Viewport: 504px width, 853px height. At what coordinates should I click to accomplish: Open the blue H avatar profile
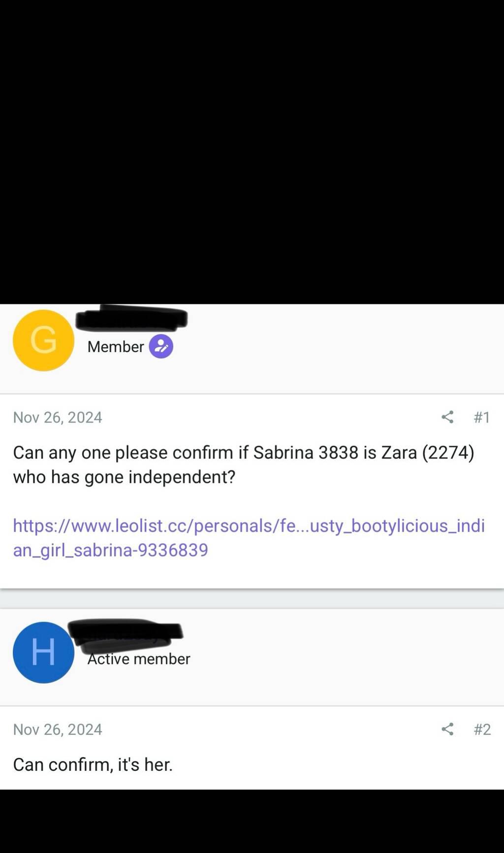pos(43,652)
